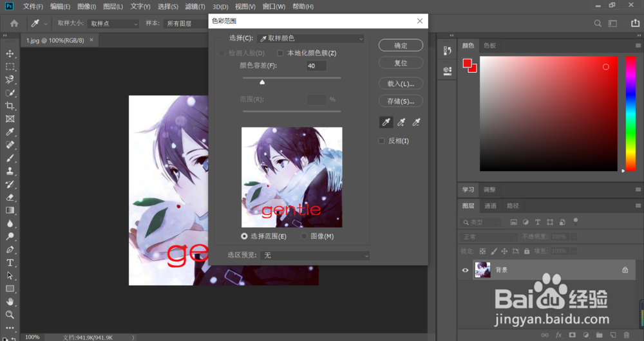This screenshot has height=341, width=644.
Task: Open the 选择 取样颜色 dropdown
Action: coord(310,38)
